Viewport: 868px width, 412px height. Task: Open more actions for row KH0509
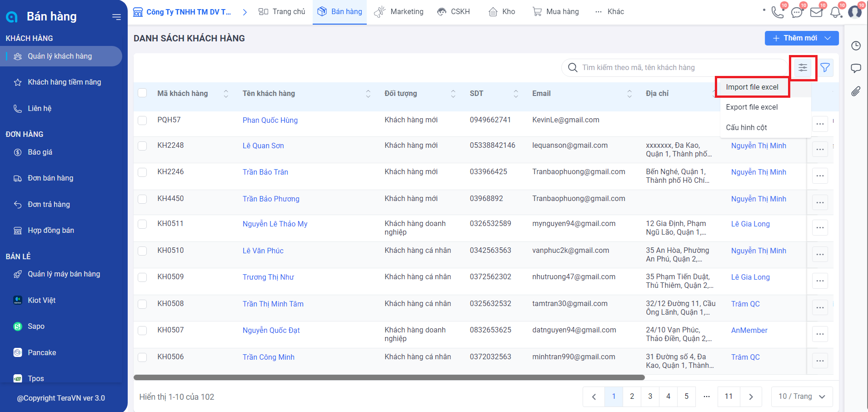[x=820, y=281]
